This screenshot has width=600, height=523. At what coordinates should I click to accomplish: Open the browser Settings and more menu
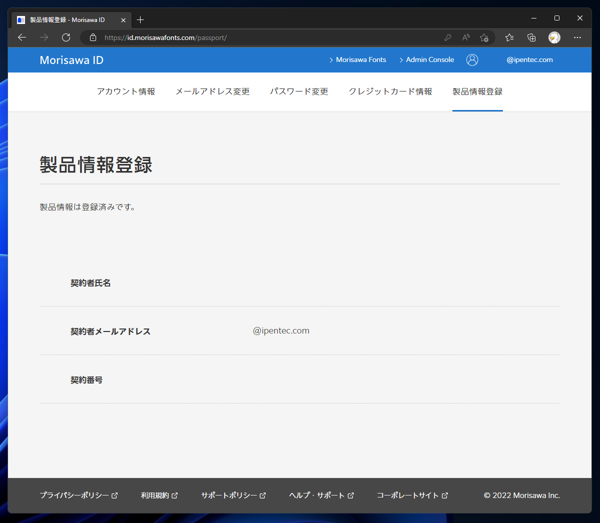(x=577, y=37)
